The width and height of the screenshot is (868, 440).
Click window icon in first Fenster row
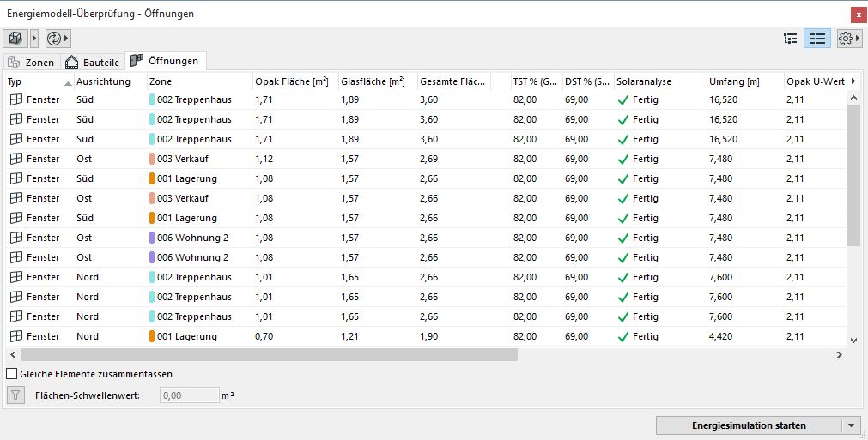(15, 99)
